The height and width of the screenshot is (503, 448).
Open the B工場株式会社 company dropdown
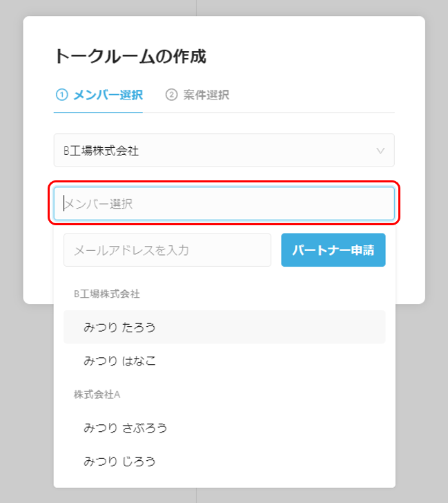224,150
